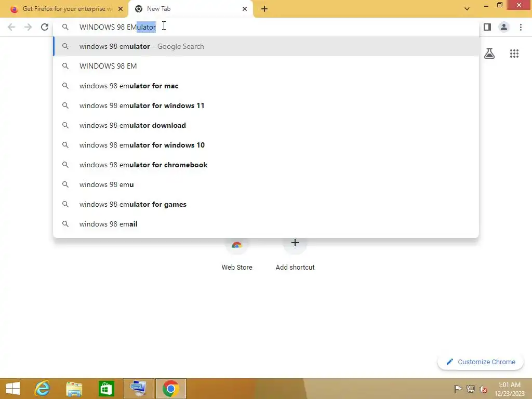Choose windows 98 emulator for windows 10
Viewport: 532px width, 399px height.
(266, 145)
